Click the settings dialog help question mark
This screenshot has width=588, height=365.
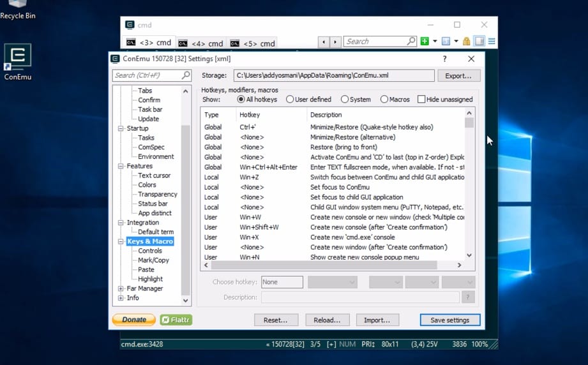[444, 59]
